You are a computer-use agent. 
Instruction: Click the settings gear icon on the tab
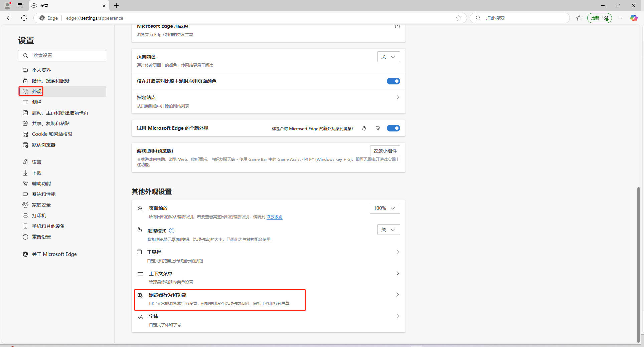click(34, 6)
